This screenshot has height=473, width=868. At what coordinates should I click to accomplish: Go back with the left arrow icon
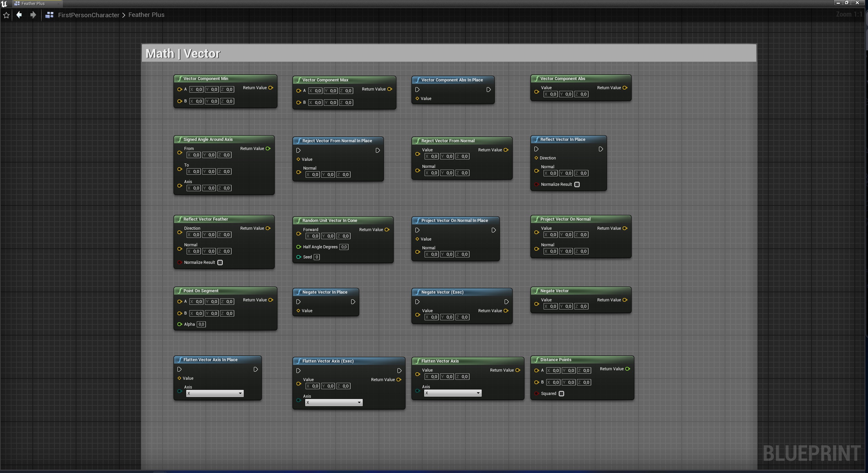[x=19, y=15]
